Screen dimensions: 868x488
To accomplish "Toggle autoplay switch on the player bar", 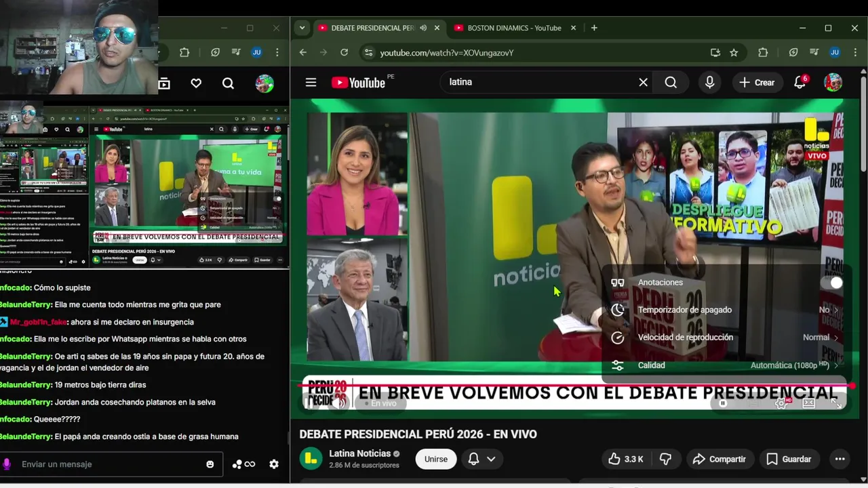I will 724,403.
